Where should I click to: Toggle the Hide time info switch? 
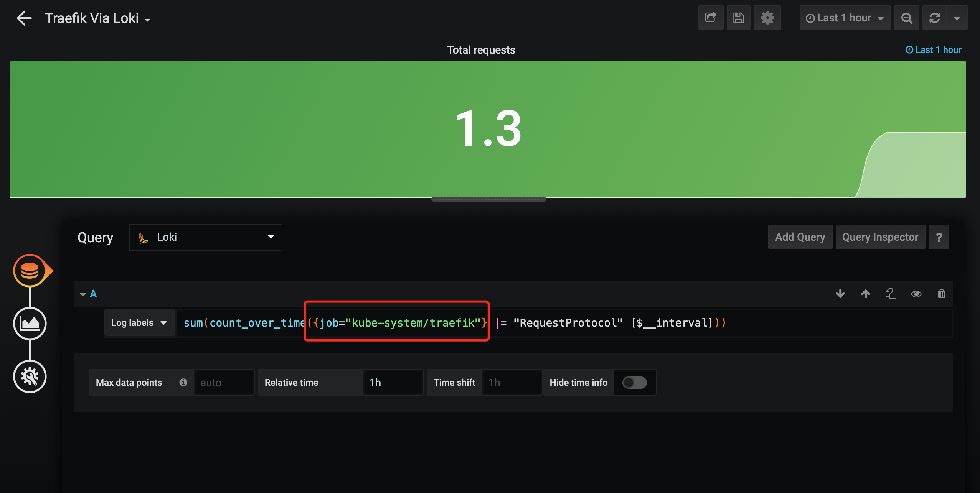[x=634, y=382]
